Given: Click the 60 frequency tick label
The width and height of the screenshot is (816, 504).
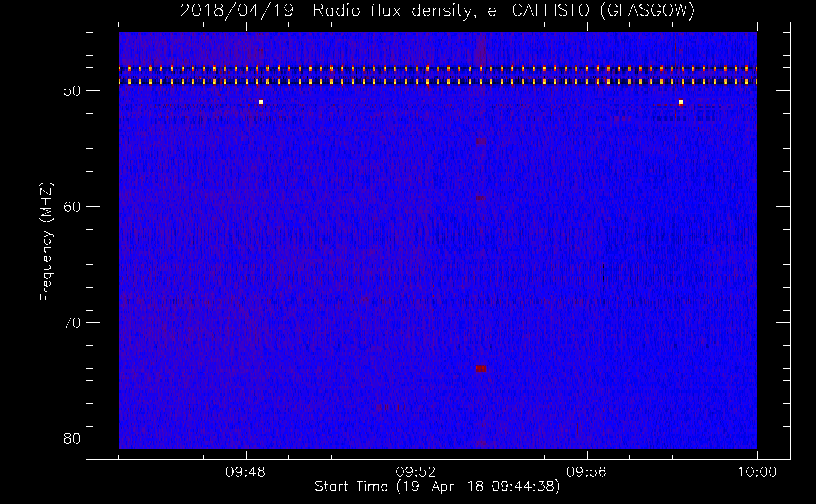Looking at the screenshot, I should [72, 207].
